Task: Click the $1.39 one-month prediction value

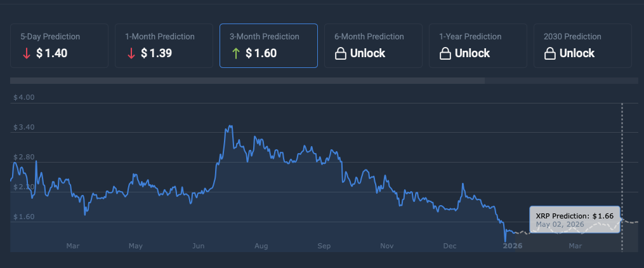Action: [157, 53]
